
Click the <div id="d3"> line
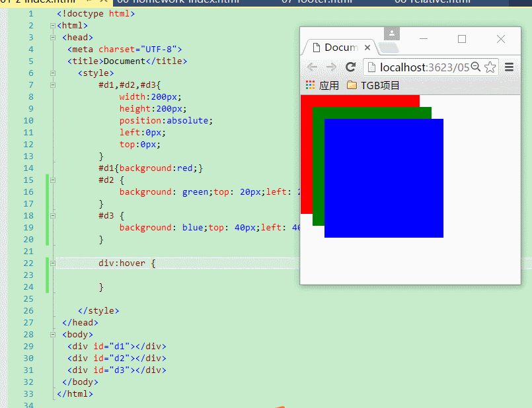pyautogui.click(x=117, y=370)
